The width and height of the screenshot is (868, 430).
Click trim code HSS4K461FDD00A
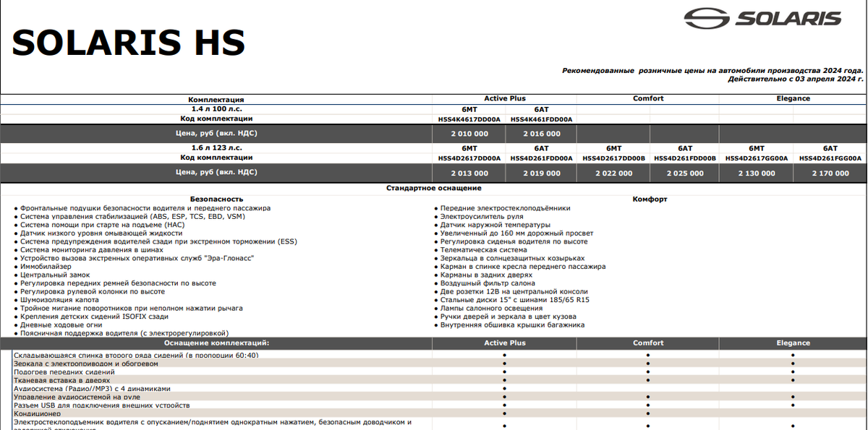point(541,119)
